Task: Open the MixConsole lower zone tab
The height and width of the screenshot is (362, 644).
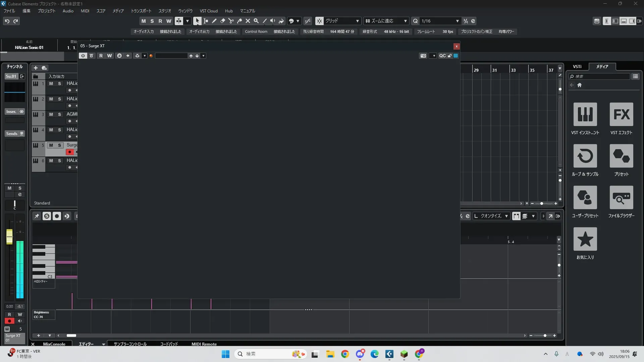Action: (x=54, y=344)
